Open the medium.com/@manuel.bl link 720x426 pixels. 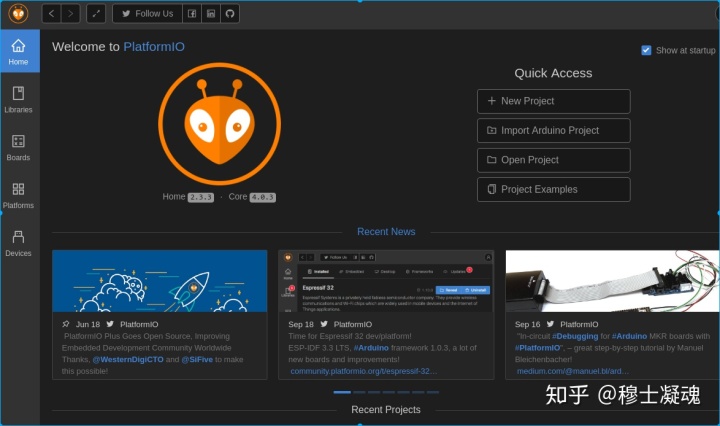pyautogui.click(x=573, y=371)
